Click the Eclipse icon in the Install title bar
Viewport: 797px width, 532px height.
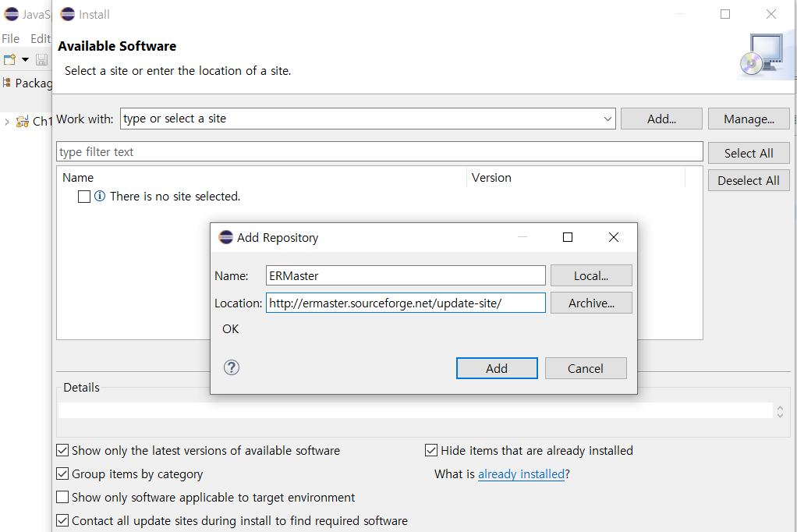click(x=67, y=14)
